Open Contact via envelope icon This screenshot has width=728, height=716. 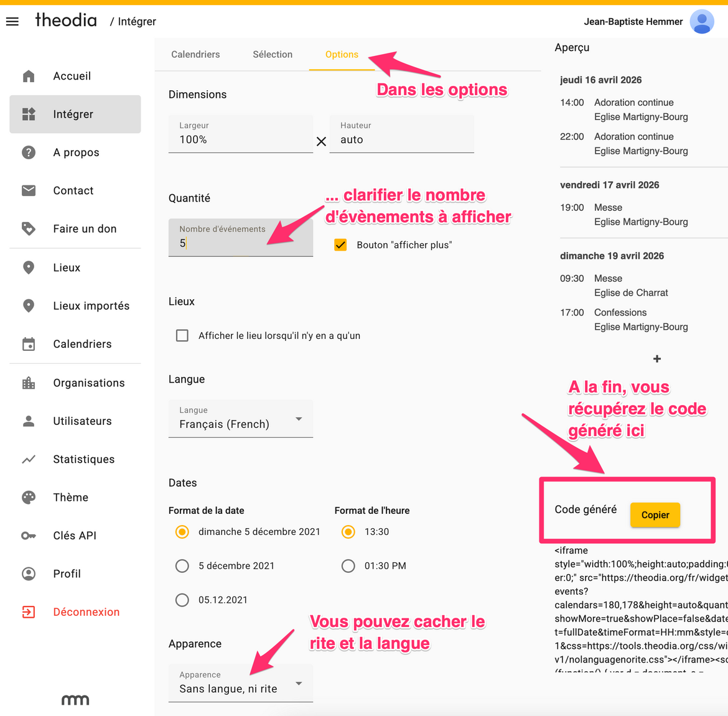pos(29,190)
